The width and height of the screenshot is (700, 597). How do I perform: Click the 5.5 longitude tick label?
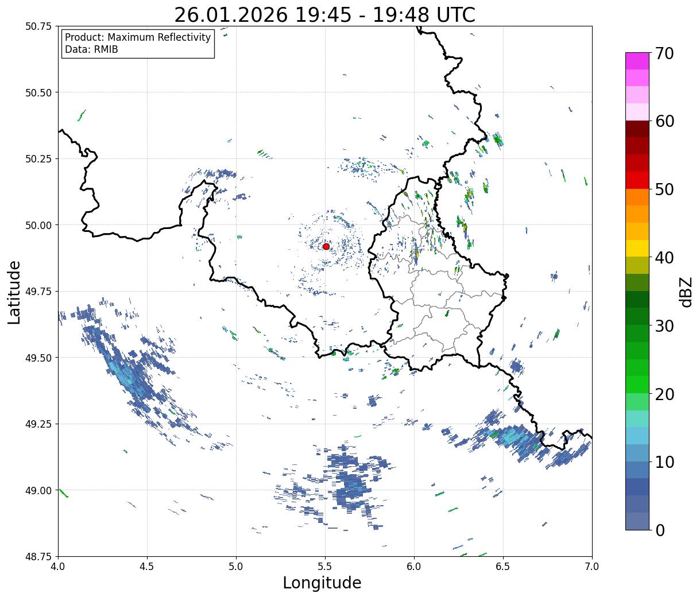[x=325, y=566]
